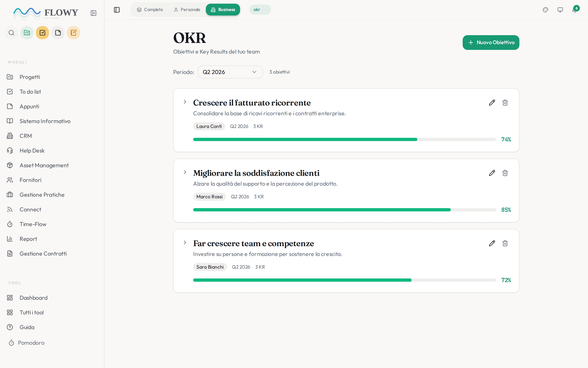Click the monitor display icon
Screen dimensions: 588x368
560,10
